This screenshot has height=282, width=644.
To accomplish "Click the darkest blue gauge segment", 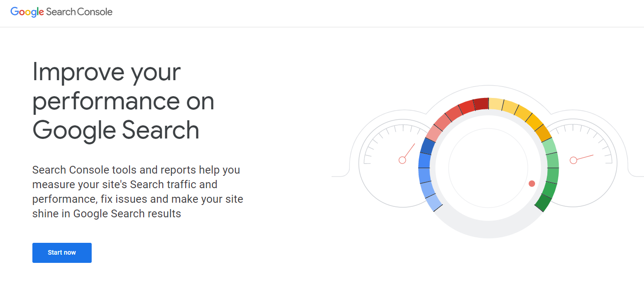I will (x=427, y=146).
